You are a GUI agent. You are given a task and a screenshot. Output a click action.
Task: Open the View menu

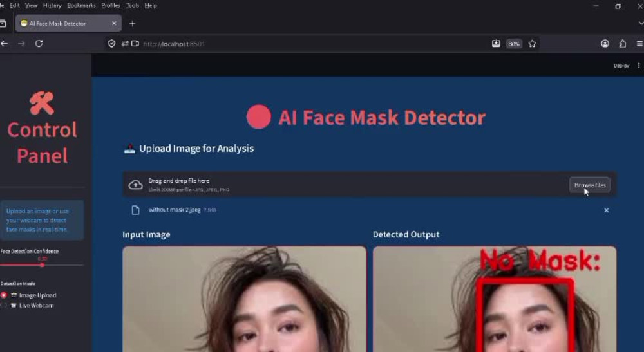pyautogui.click(x=31, y=5)
